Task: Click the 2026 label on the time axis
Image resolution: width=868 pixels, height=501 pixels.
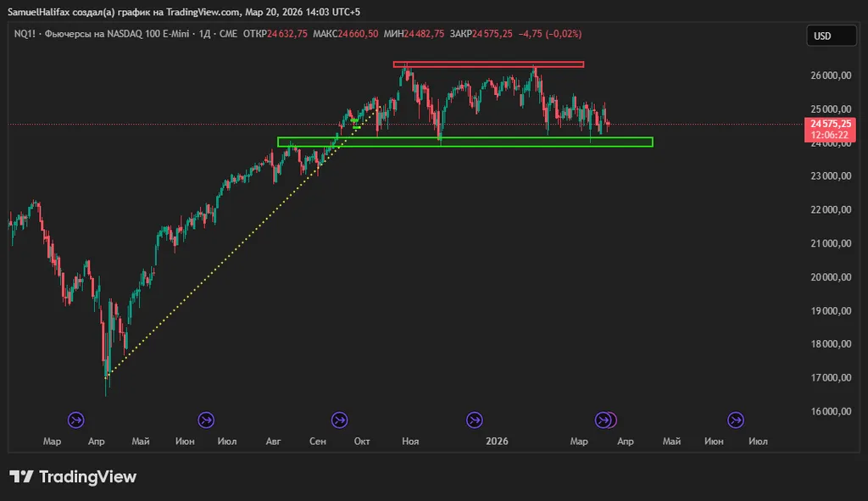Action: pyautogui.click(x=497, y=442)
